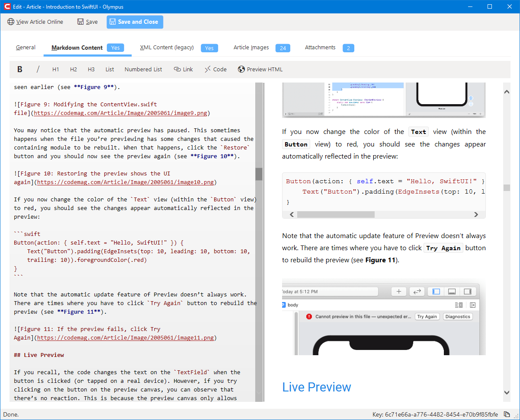
Task: Click the 'Try Again' inline code in preview
Action: click(x=443, y=248)
